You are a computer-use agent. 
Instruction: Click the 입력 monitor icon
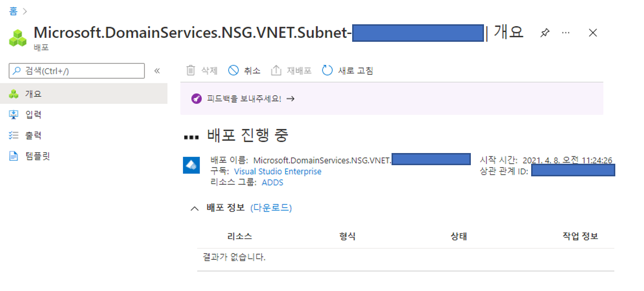click(x=14, y=115)
